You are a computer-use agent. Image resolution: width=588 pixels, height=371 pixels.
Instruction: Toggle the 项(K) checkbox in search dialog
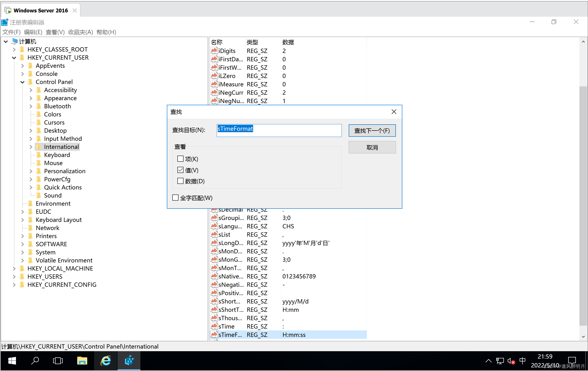coord(180,159)
